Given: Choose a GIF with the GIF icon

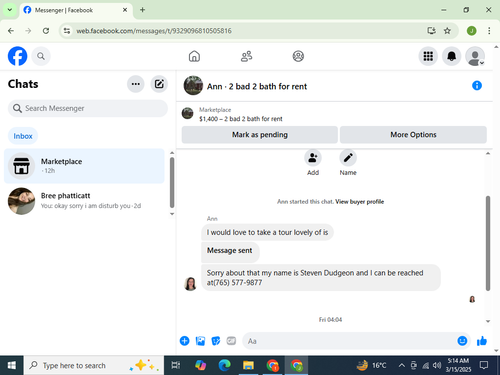Looking at the screenshot, I should [231, 341].
